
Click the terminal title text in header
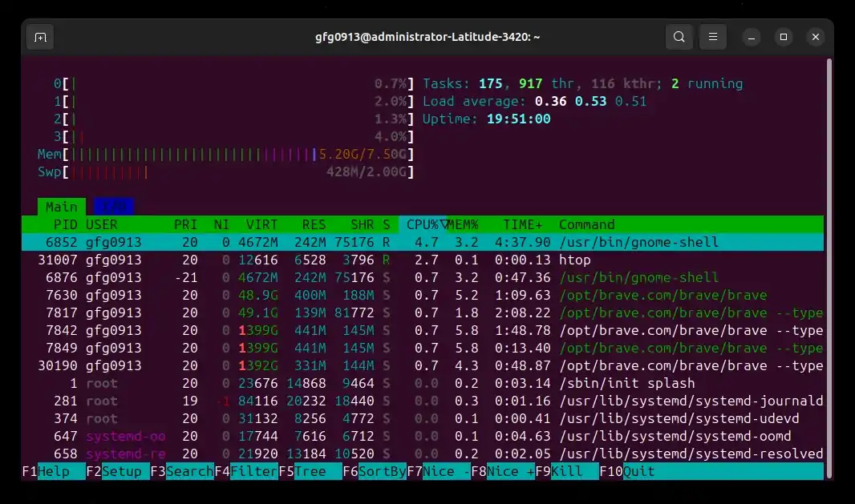[x=427, y=37]
